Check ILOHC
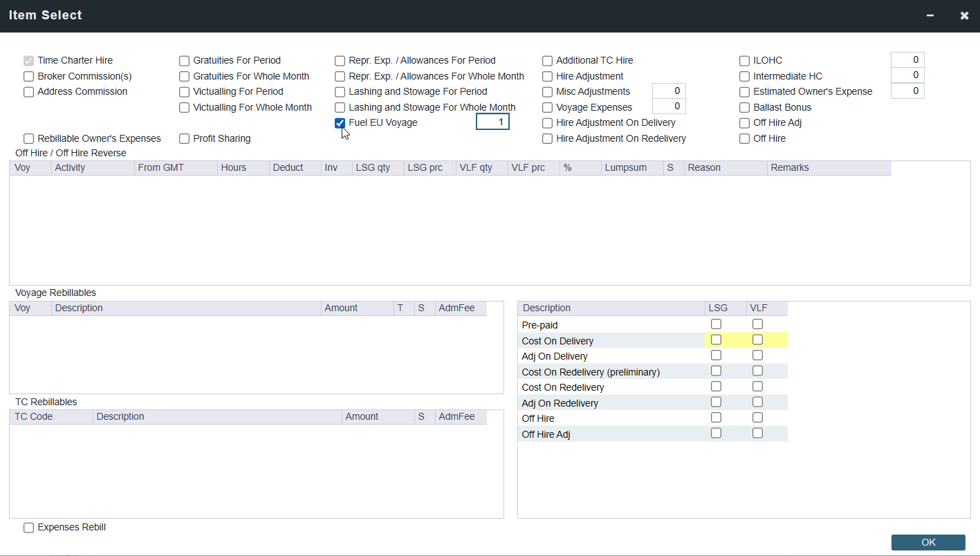980x556 pixels. [744, 60]
